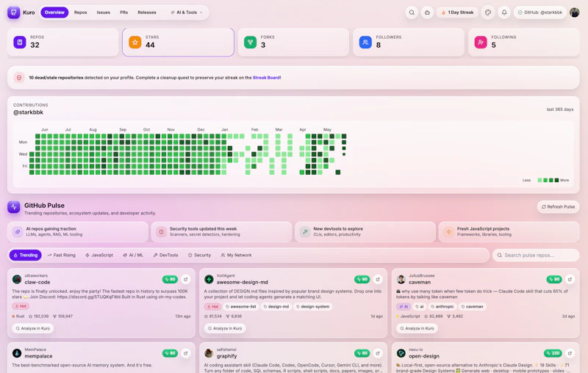Switch to the Releases tab

click(146, 12)
